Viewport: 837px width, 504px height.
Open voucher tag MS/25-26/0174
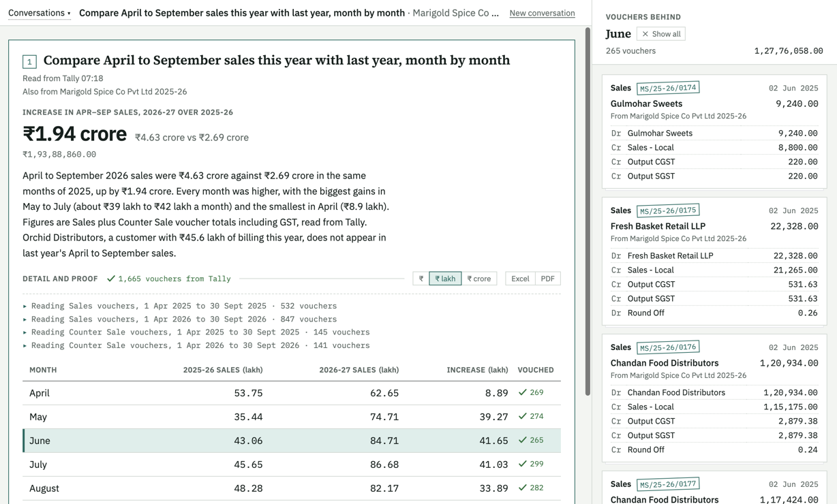coord(668,88)
